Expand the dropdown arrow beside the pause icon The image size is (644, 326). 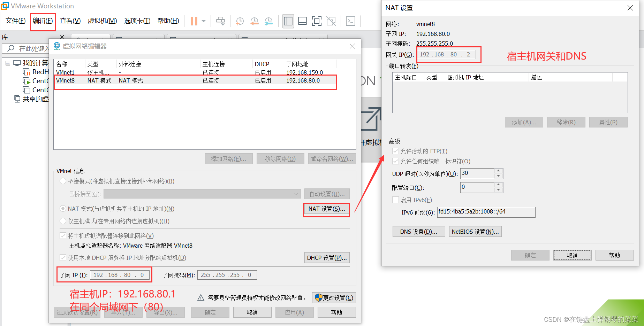tap(204, 21)
